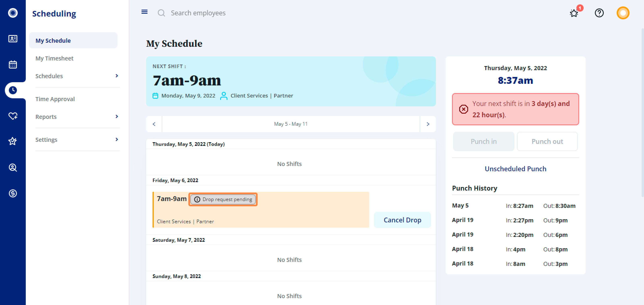Image resolution: width=644 pixels, height=305 pixels.
Task: Open the person search recruiting icon
Action: (x=13, y=167)
